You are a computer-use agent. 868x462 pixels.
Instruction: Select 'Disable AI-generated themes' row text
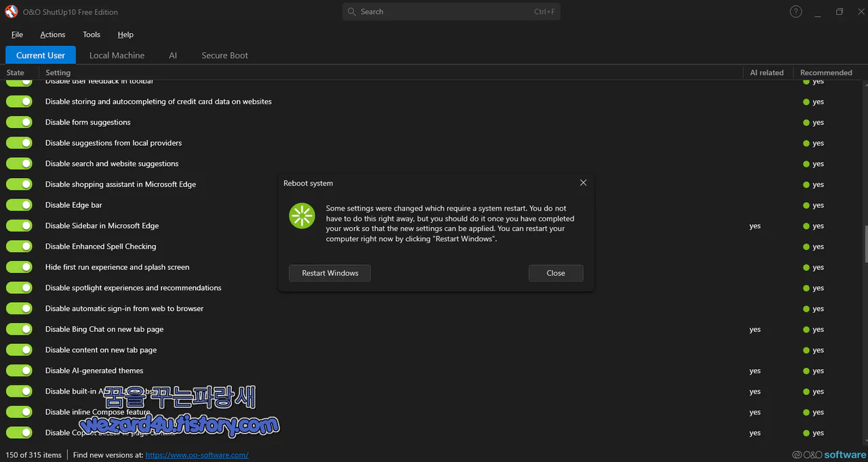94,371
